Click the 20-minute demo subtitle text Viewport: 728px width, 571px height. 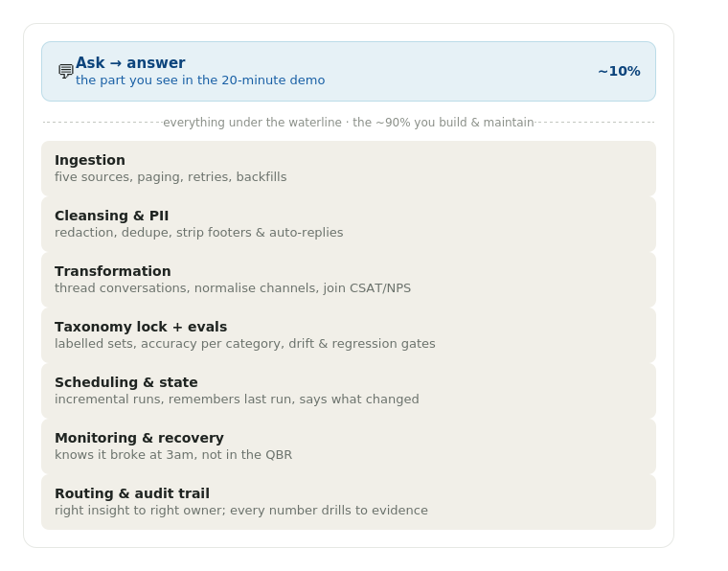[200, 80]
